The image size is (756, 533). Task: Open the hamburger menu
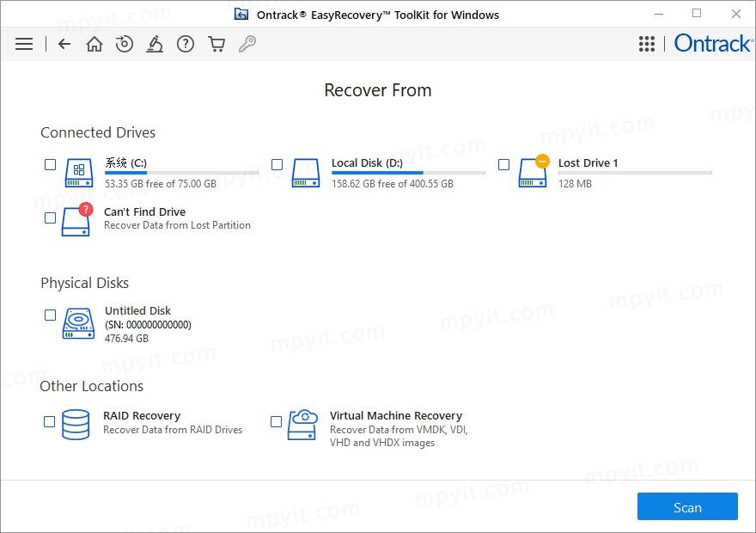[24, 44]
